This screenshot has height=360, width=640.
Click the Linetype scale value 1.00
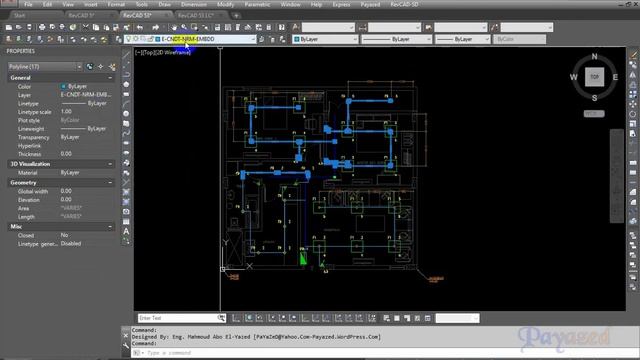(x=66, y=111)
